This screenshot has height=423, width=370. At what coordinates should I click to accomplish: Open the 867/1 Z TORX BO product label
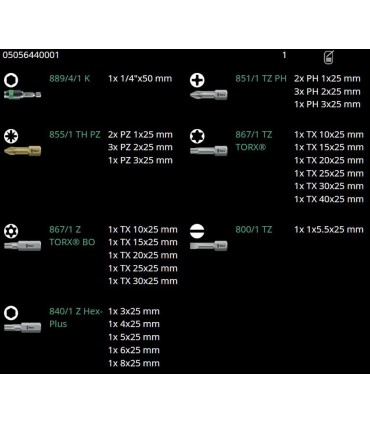tap(72, 236)
